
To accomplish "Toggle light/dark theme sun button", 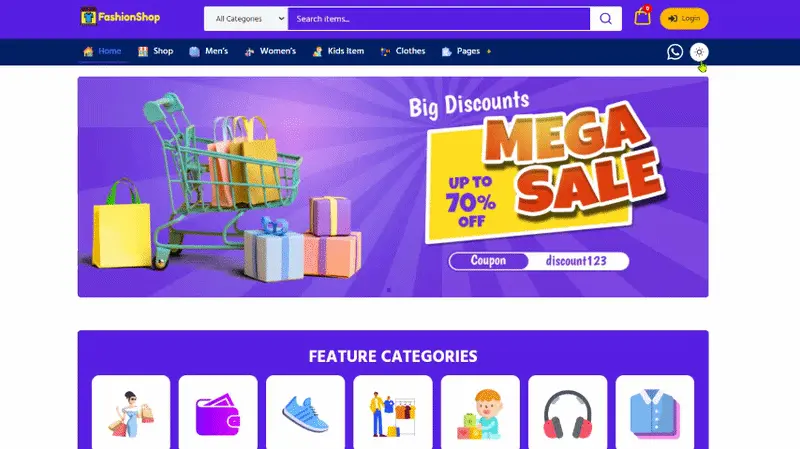I will click(x=699, y=52).
